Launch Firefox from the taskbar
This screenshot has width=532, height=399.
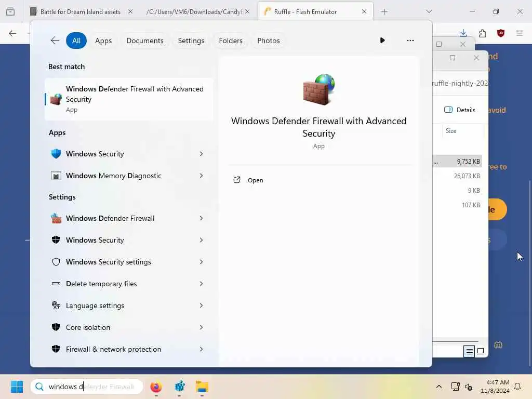point(156,387)
